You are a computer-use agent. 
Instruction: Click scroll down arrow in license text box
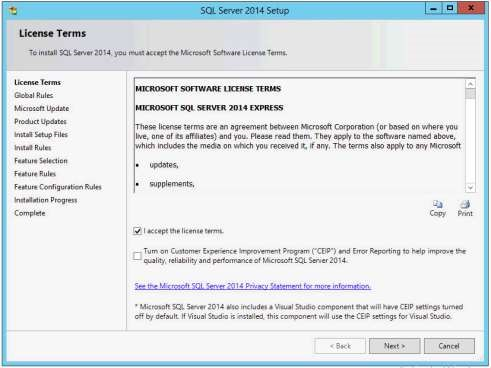point(470,188)
